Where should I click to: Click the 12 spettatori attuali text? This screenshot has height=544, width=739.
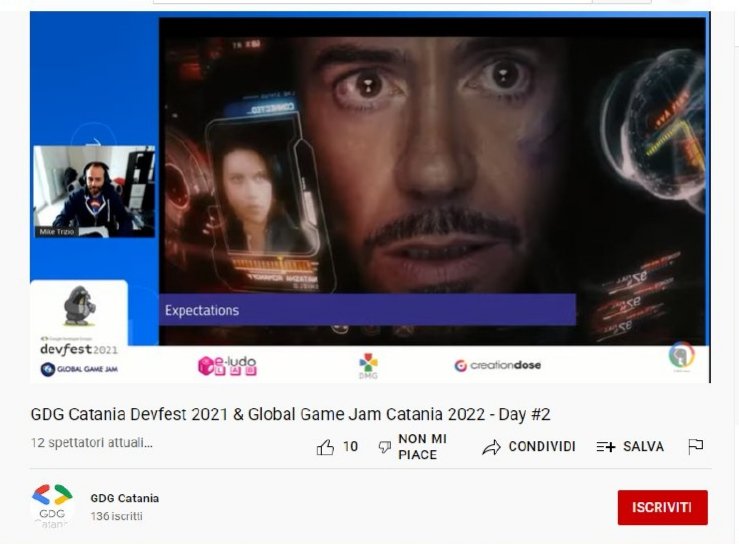pyautogui.click(x=91, y=443)
